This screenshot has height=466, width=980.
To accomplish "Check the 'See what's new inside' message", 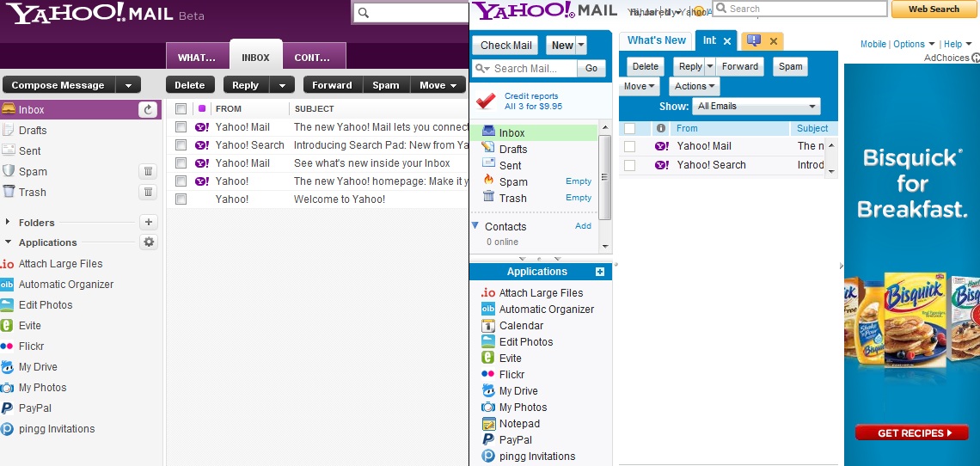I will tap(181, 163).
